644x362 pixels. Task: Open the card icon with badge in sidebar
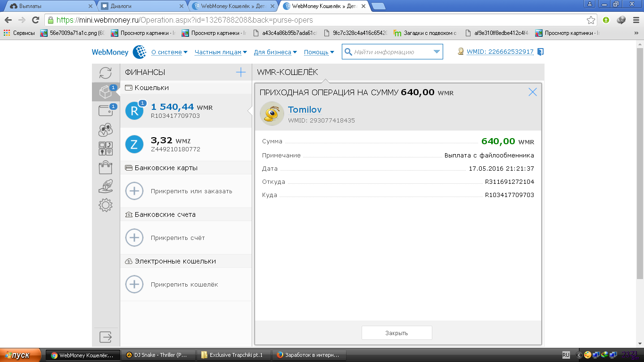[106, 110]
